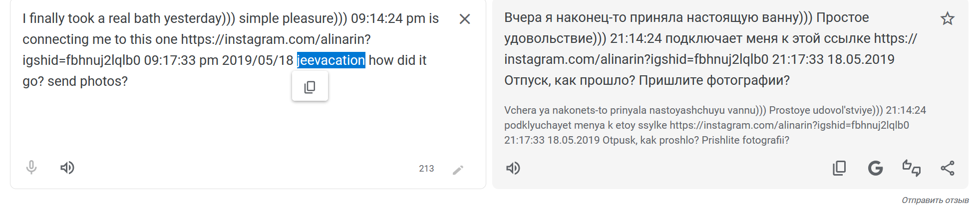This screenshot has width=980, height=215.
Task: Clear the source text with X
Action: 464,19
